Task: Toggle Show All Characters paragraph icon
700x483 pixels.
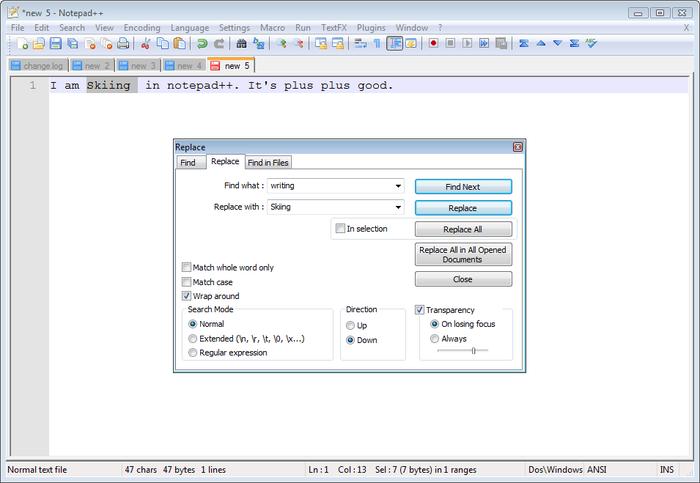Action: tap(377, 43)
